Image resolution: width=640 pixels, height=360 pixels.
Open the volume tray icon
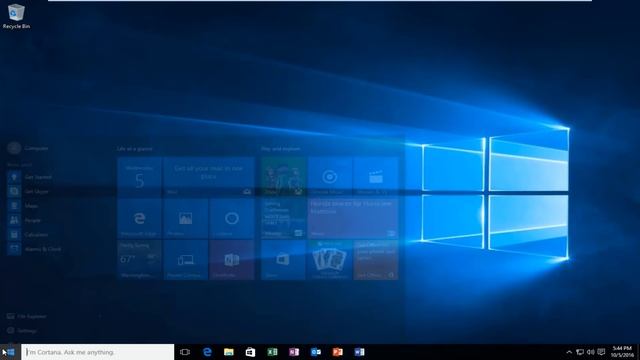tap(591, 352)
